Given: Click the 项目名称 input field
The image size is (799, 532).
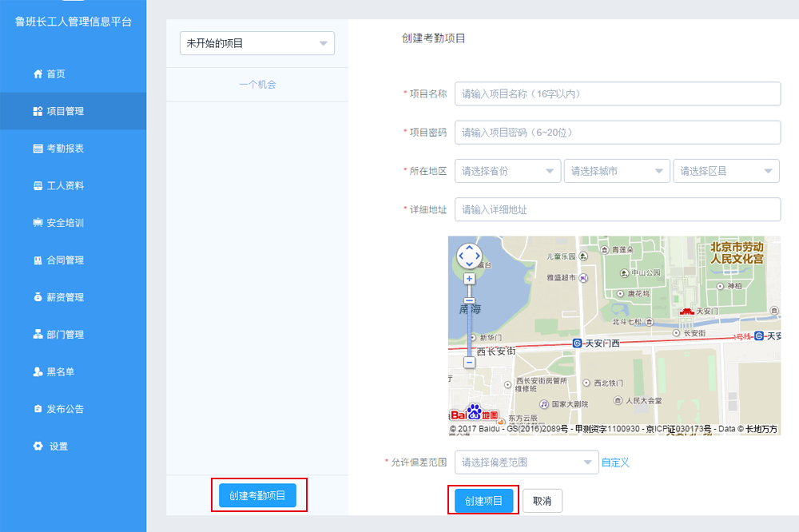Looking at the screenshot, I should tap(615, 93).
